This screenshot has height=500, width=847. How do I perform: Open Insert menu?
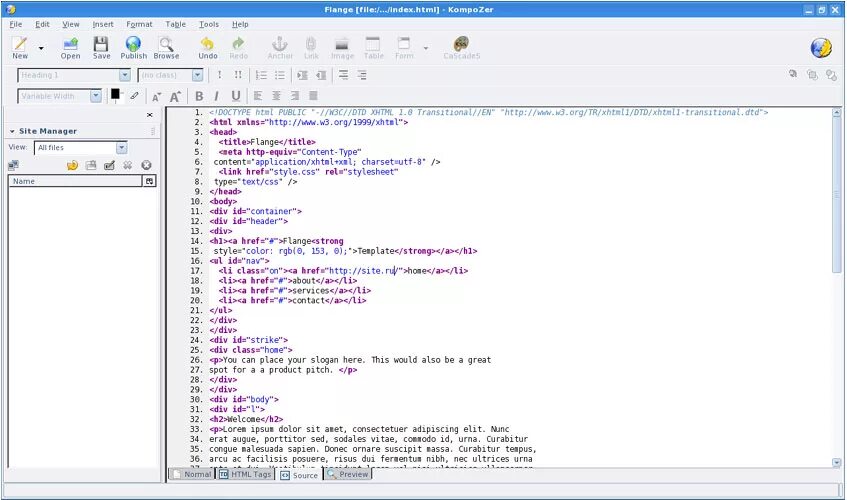[103, 24]
